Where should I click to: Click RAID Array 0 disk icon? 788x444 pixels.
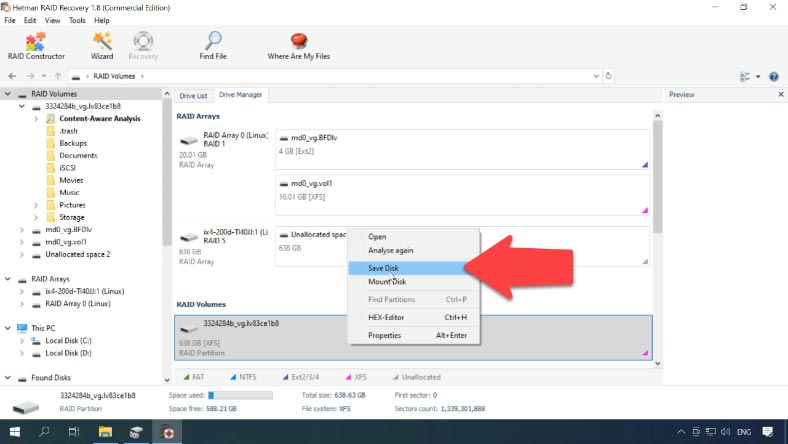pyautogui.click(x=189, y=140)
